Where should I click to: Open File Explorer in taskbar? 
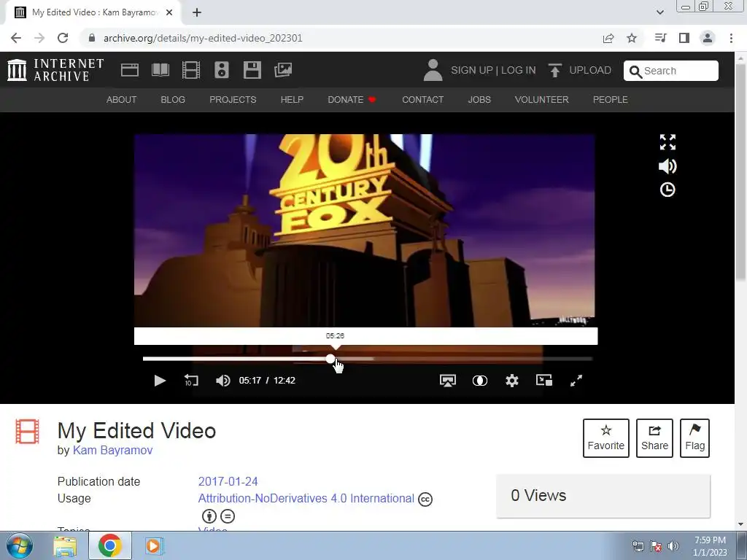coord(65,545)
